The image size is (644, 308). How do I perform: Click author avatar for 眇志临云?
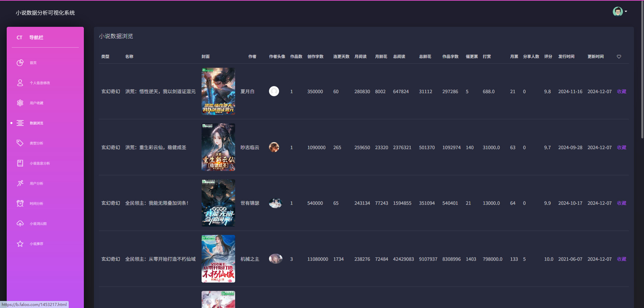[274, 147]
